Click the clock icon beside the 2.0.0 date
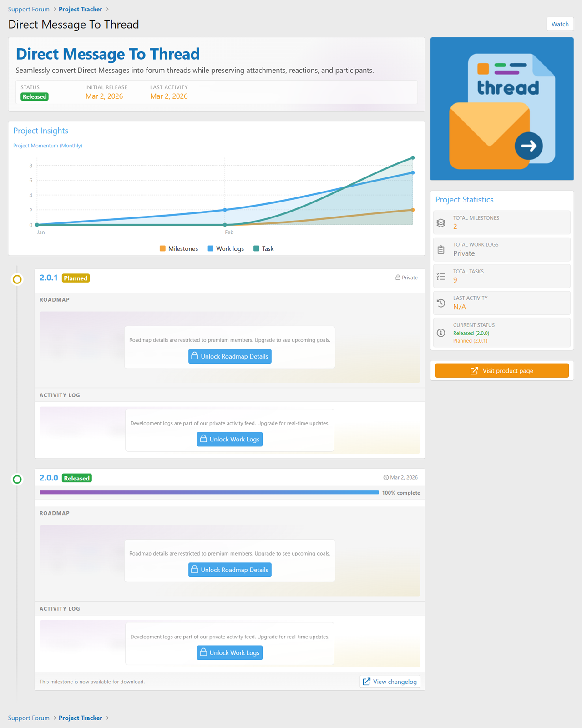The height and width of the screenshot is (728, 582). (386, 477)
